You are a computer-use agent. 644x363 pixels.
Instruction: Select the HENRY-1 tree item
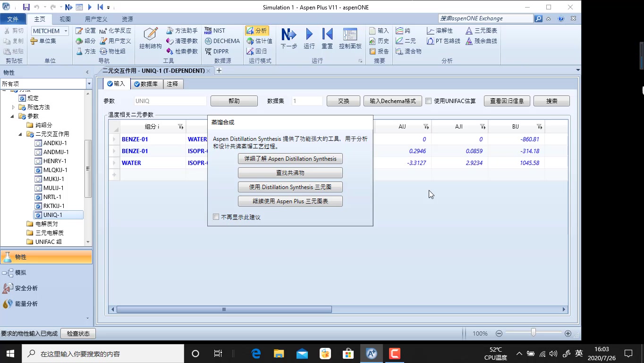tap(55, 161)
